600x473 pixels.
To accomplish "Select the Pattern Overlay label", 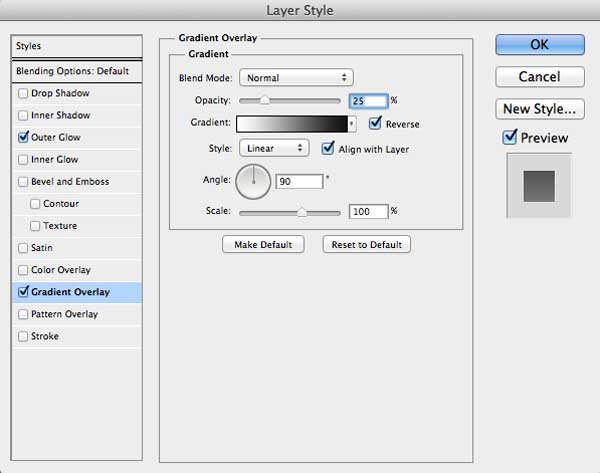I will coord(64,314).
